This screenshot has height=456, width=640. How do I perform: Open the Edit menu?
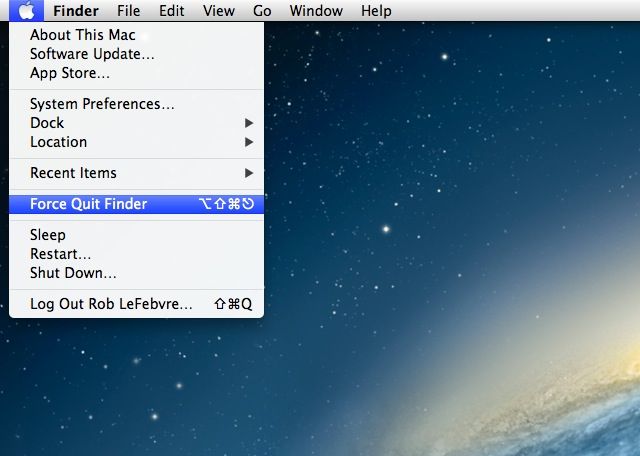[172, 11]
